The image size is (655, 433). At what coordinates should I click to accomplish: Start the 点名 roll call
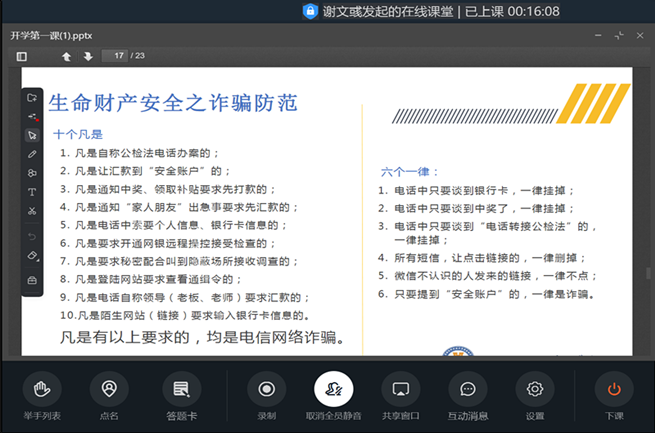(109, 396)
